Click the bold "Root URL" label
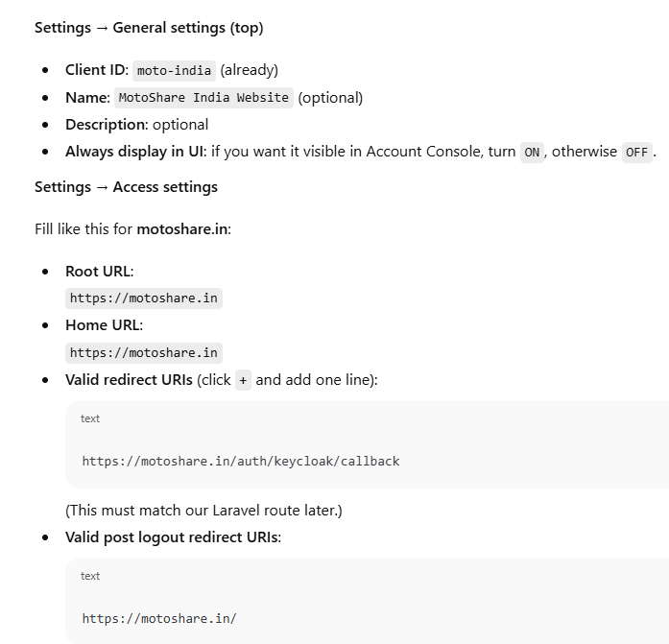Viewport: 669px width, 644px height. [x=98, y=272]
